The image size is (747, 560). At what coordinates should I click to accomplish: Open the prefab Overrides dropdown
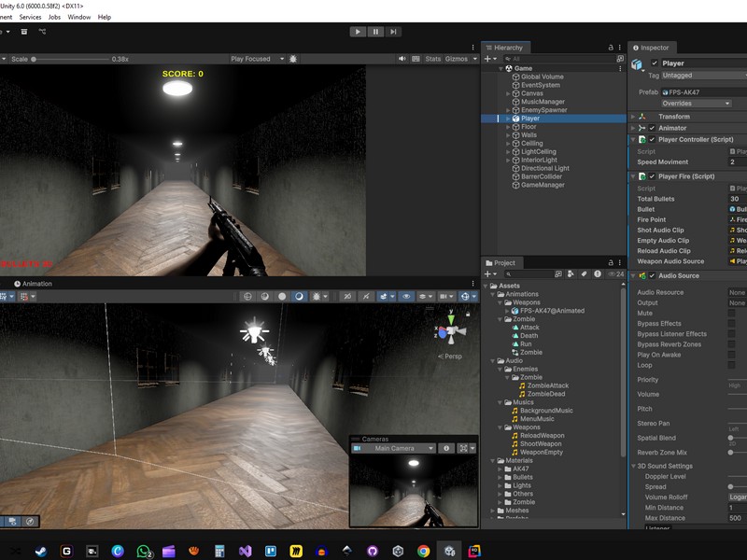pos(696,104)
